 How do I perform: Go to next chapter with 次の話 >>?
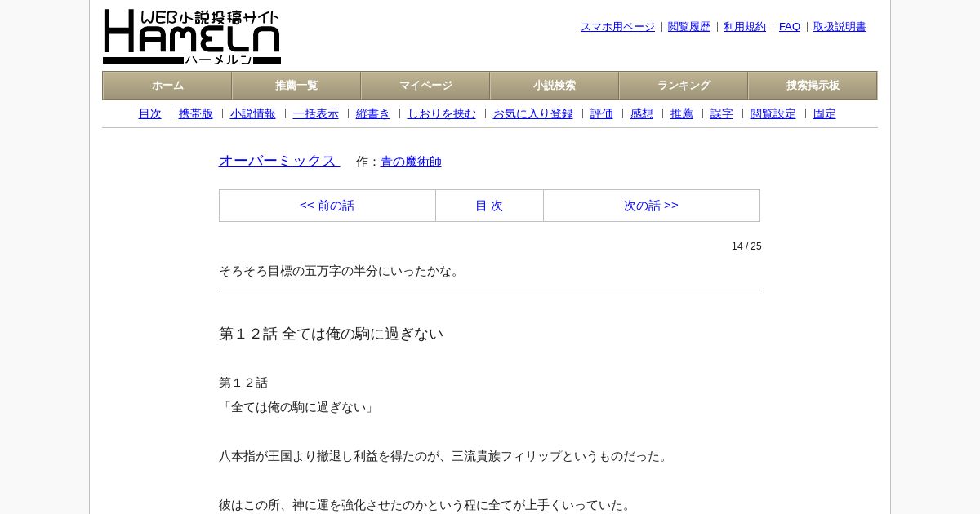point(652,206)
